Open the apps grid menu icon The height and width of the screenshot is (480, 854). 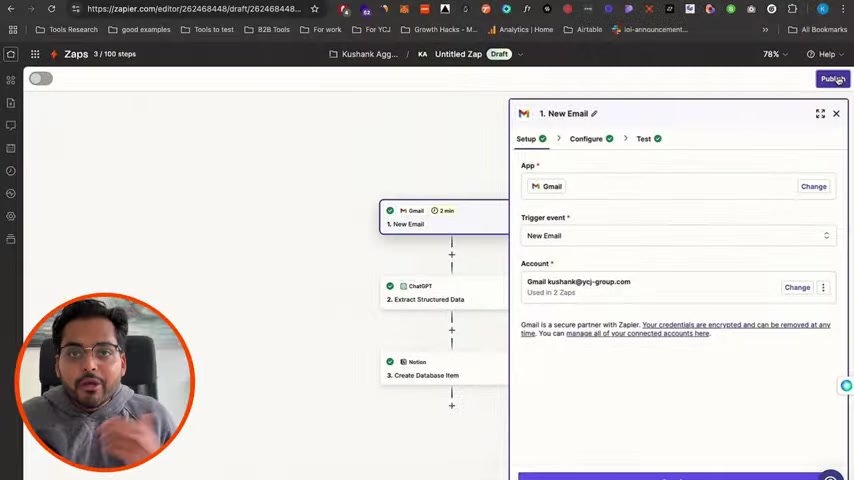coord(35,54)
